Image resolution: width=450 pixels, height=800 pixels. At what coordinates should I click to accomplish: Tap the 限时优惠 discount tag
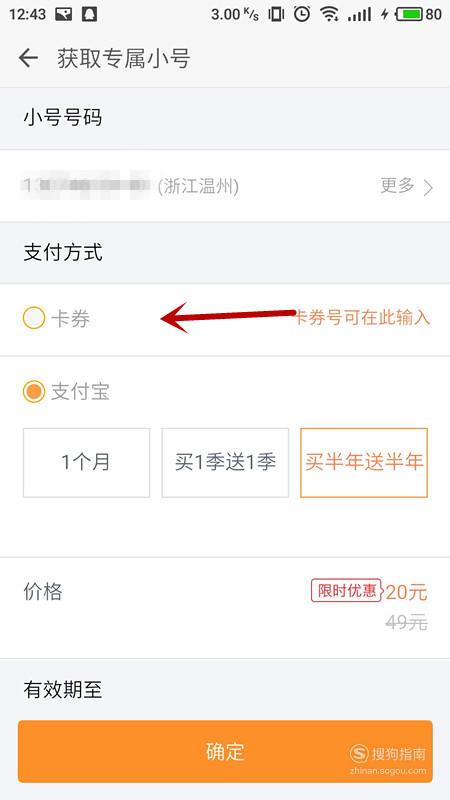346,590
